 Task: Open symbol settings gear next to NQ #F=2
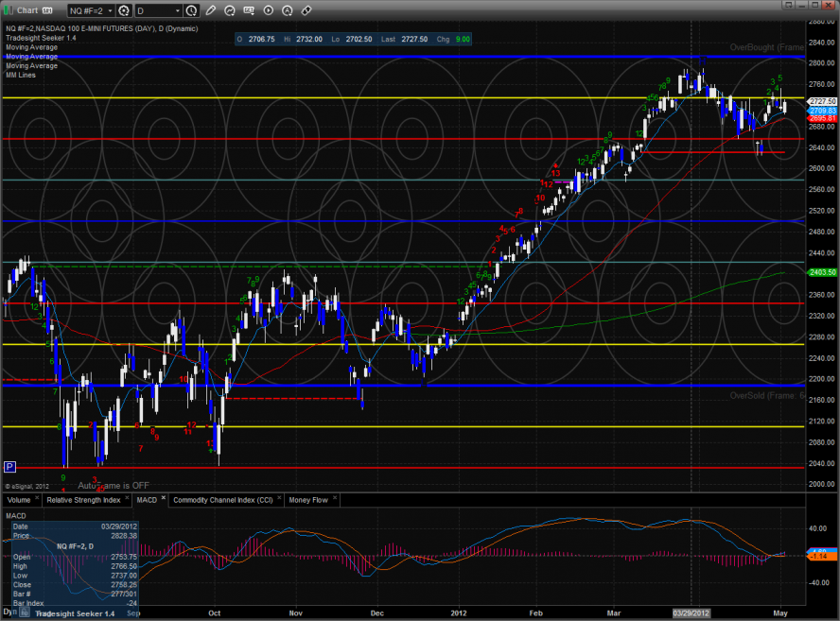click(123, 10)
